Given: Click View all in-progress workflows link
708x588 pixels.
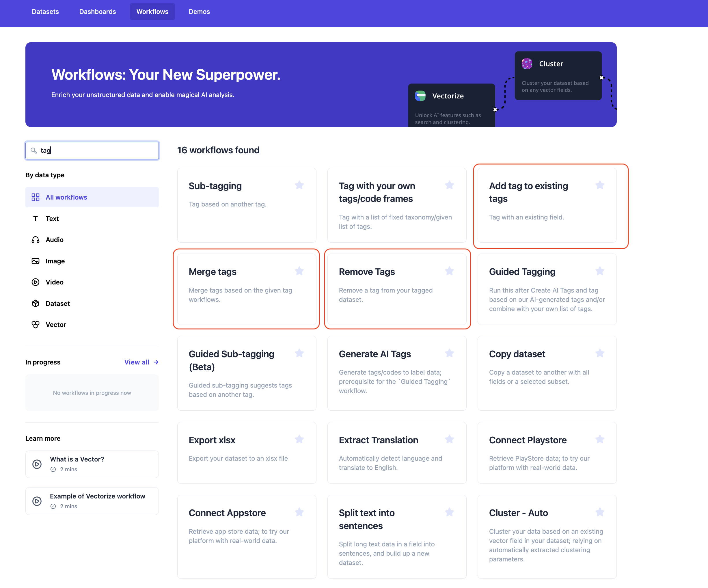Looking at the screenshot, I should tap(141, 362).
